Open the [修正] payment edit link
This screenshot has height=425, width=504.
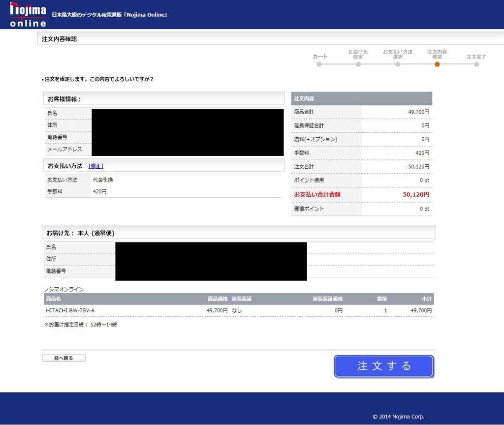[x=96, y=166]
